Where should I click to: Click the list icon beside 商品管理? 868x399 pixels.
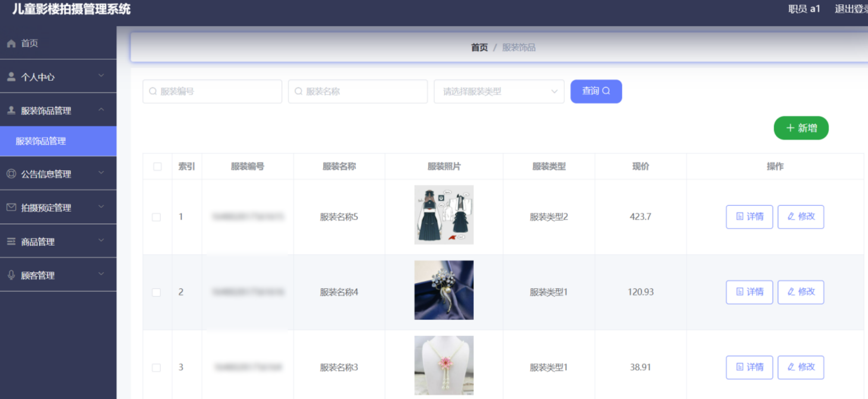pyautogui.click(x=11, y=241)
